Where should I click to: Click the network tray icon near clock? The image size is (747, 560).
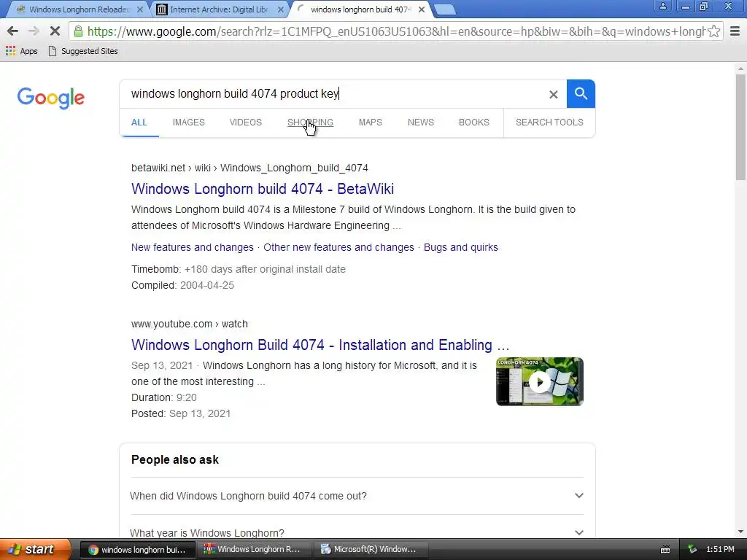tap(692, 550)
